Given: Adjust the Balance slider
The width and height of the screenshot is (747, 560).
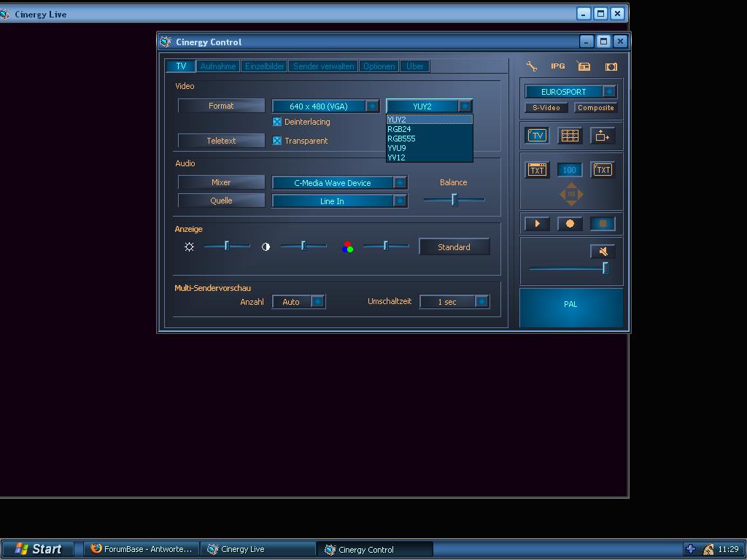Looking at the screenshot, I should tap(454, 200).
